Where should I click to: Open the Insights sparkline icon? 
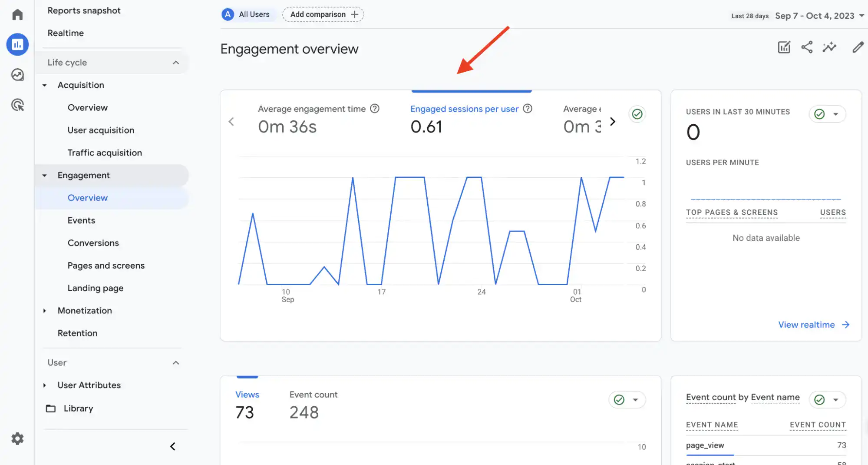829,47
